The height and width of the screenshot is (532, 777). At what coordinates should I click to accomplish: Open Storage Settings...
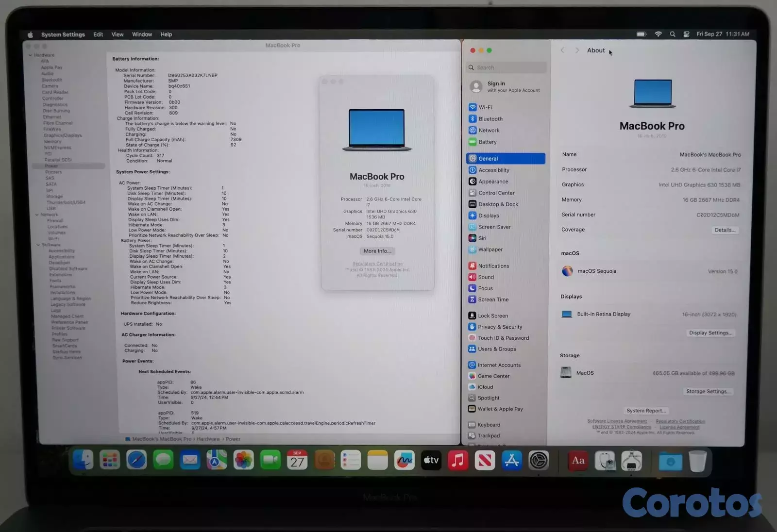coord(709,392)
